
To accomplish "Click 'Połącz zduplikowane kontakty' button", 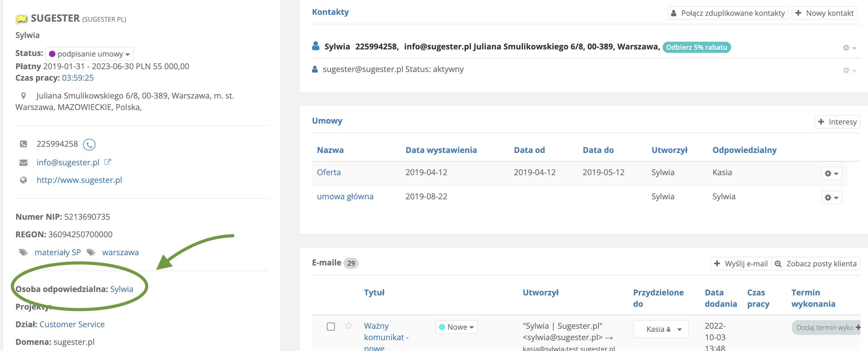I will tap(727, 13).
